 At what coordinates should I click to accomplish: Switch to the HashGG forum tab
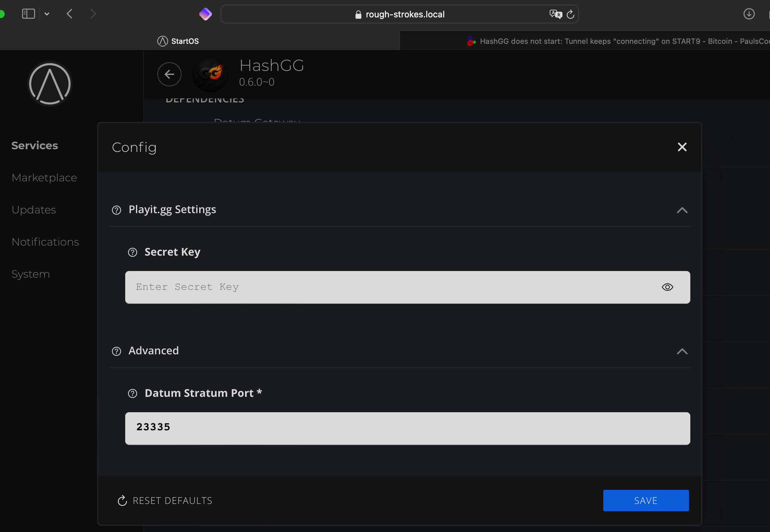pyautogui.click(x=585, y=41)
